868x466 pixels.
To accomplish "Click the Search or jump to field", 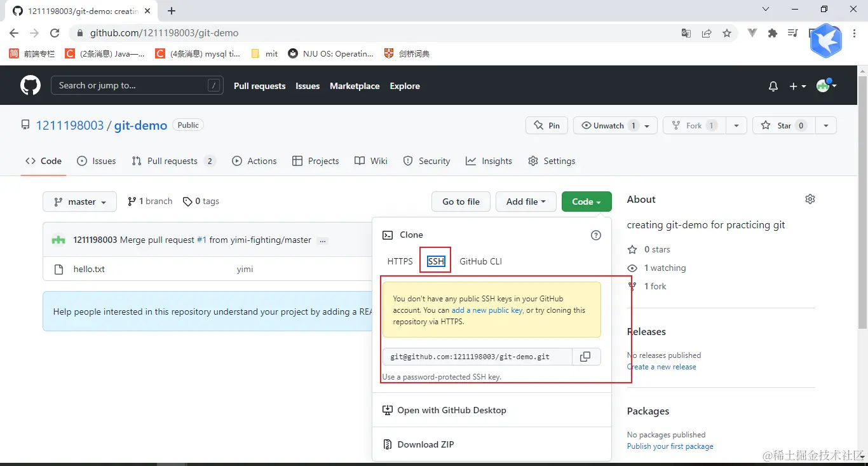I will [x=137, y=85].
